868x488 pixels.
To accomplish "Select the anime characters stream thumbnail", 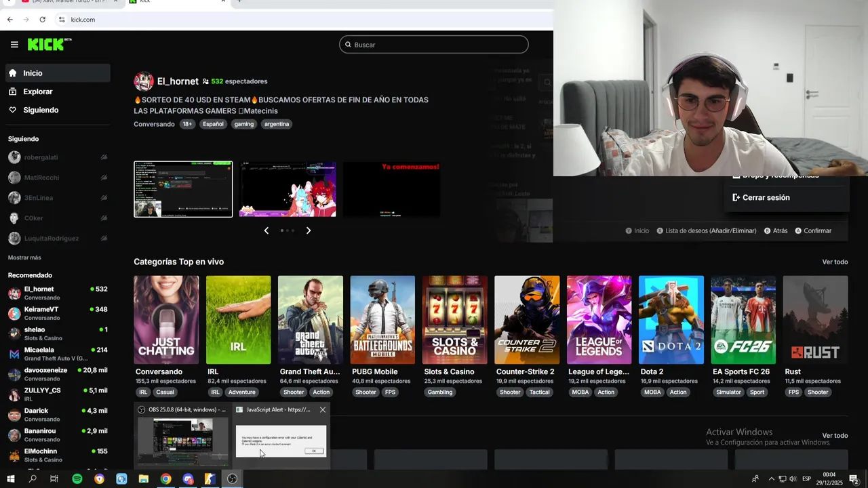I will [288, 189].
